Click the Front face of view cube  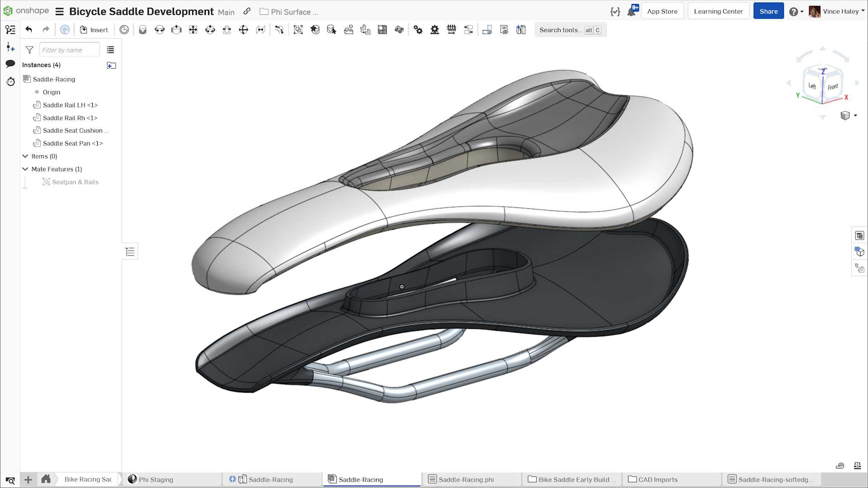[x=833, y=87]
